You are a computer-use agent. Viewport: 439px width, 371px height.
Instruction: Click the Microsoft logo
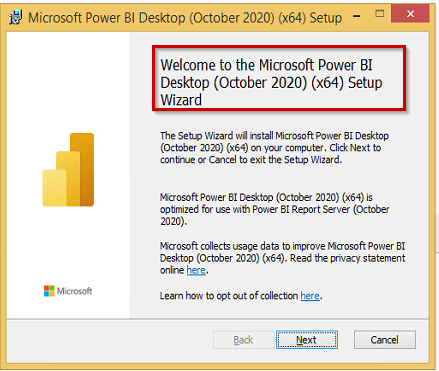(x=68, y=291)
